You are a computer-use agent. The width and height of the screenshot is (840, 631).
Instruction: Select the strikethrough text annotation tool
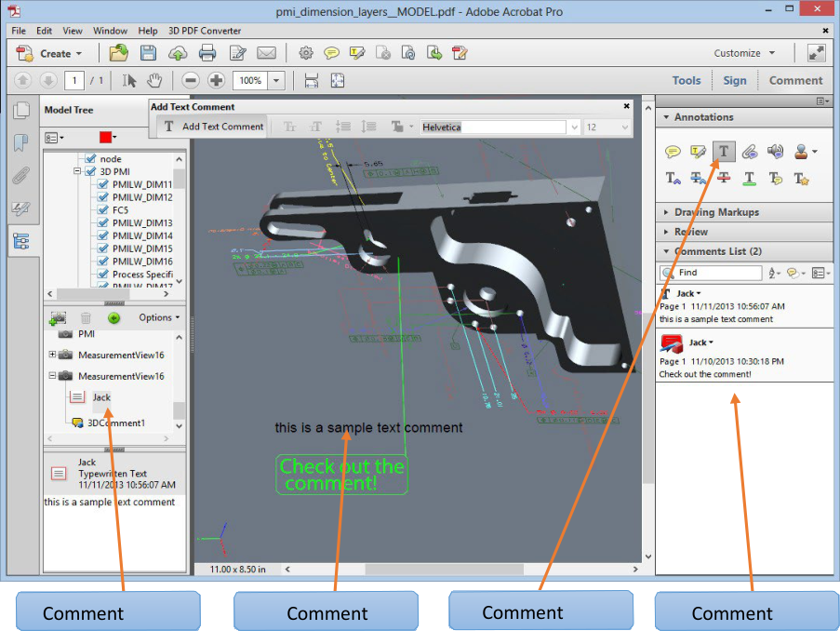[x=724, y=178]
